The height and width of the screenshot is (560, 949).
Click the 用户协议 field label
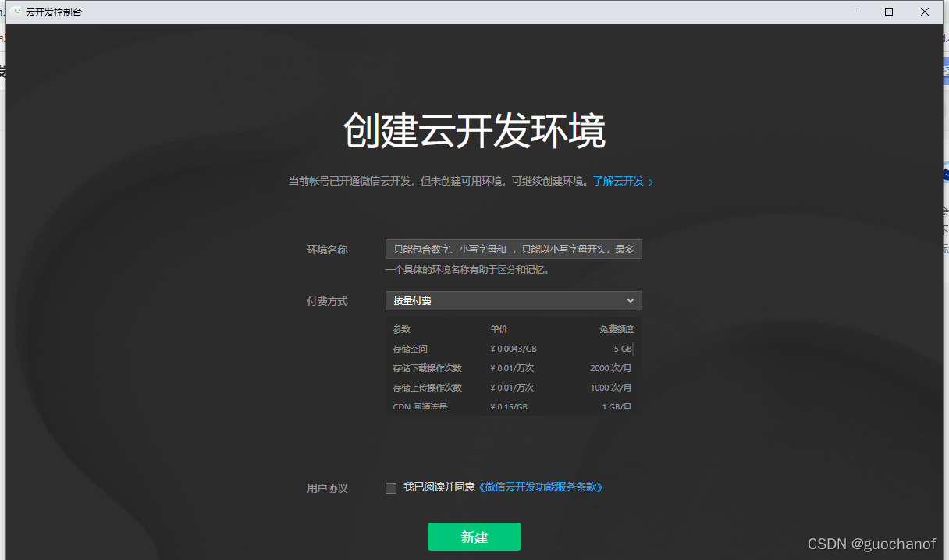click(x=327, y=488)
